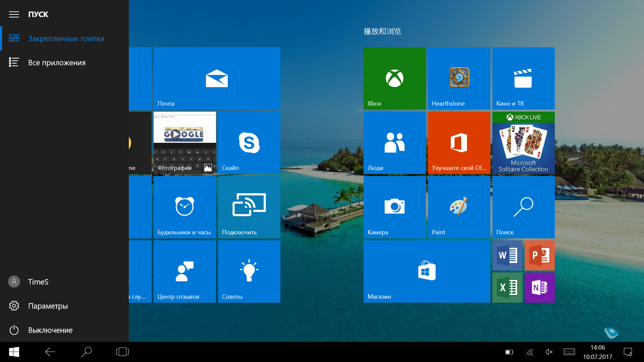Open the TimeS user account menu
Viewport: 644px width, 362px height.
64,282
